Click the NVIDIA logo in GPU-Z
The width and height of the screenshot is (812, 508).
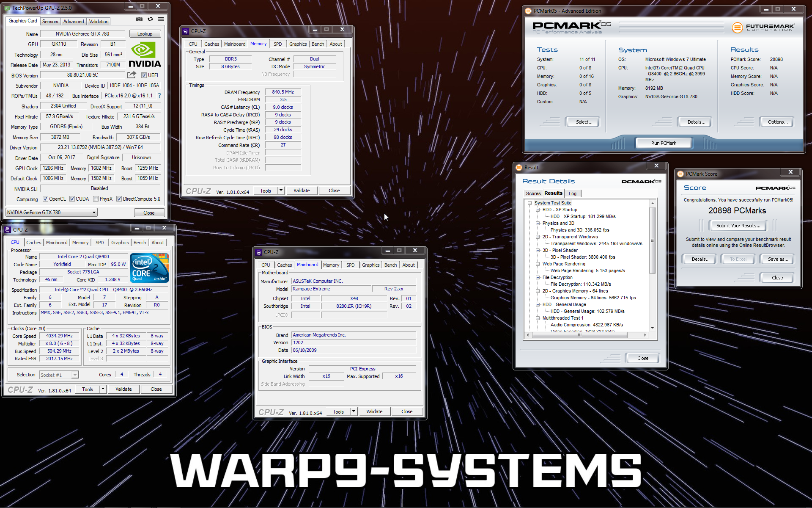click(145, 55)
